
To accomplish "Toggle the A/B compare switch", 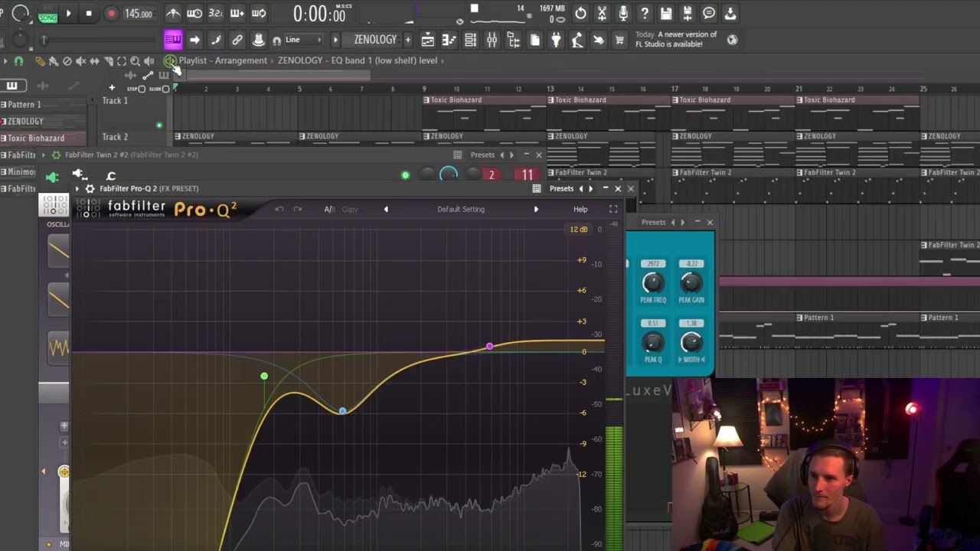I will click(329, 209).
